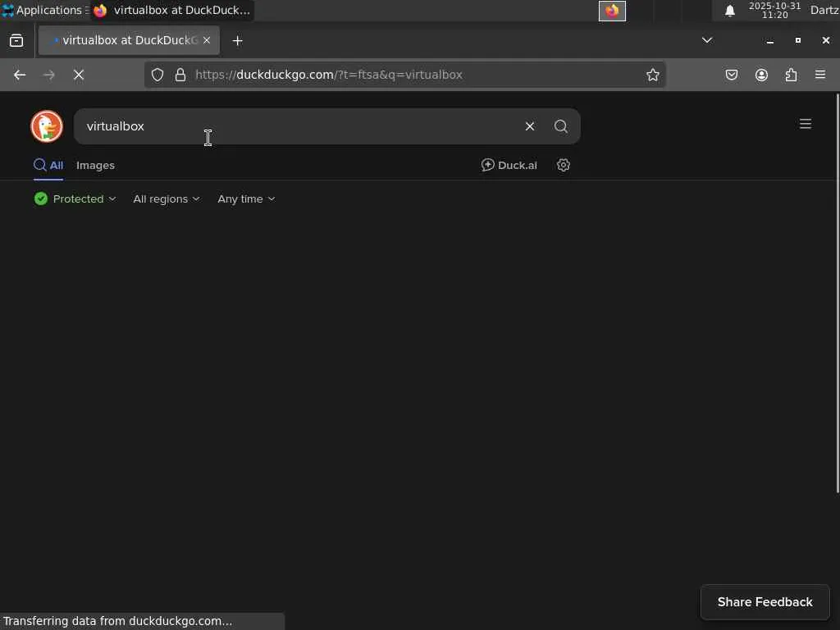Open the notification bell
Screen dimensions: 840x630
pyautogui.click(x=729, y=11)
